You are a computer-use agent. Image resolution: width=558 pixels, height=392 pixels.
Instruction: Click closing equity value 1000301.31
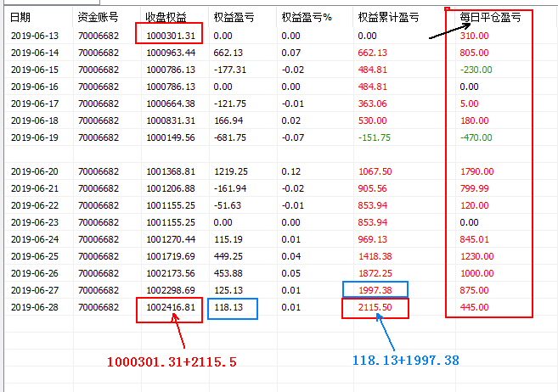pyautogui.click(x=171, y=36)
